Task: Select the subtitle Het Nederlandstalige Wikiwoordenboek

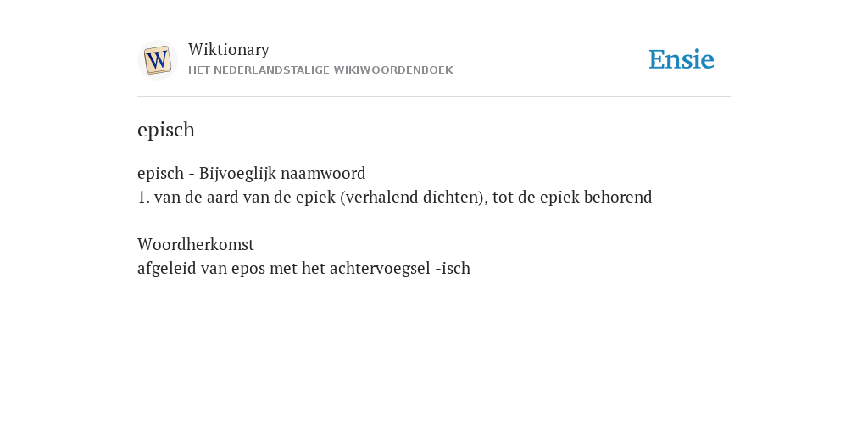Action: (x=320, y=70)
